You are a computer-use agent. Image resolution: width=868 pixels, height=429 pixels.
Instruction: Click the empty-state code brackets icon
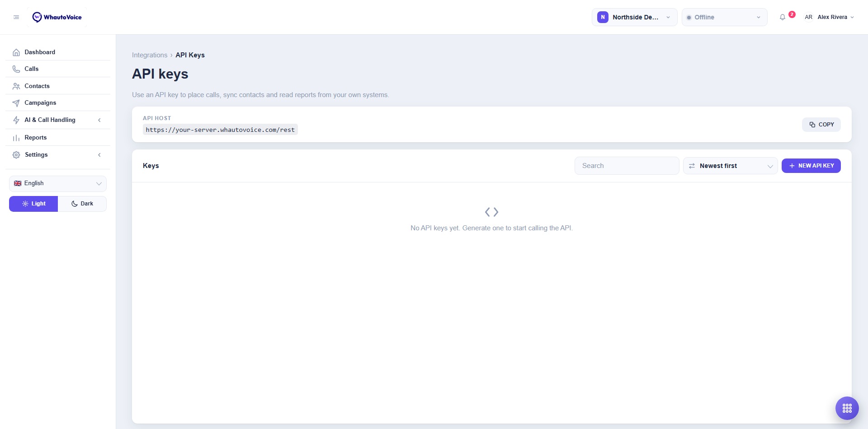coord(491,212)
